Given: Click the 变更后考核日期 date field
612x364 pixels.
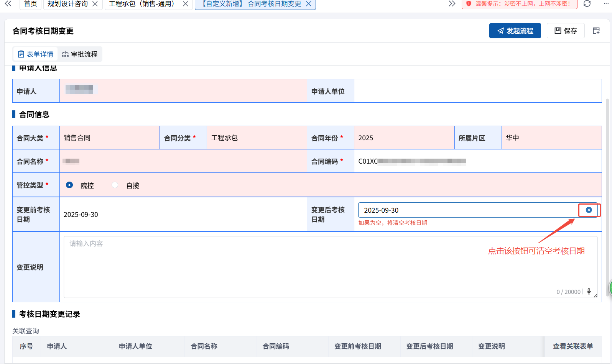Looking at the screenshot, I should tap(468, 210).
